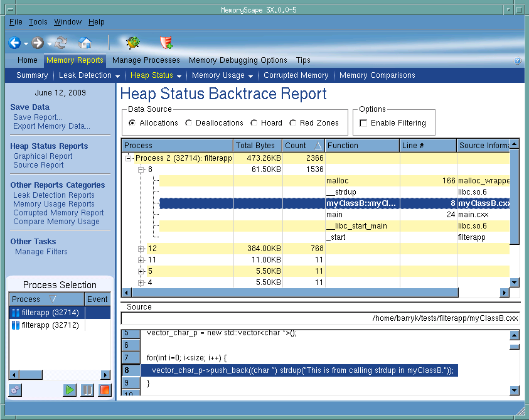Image resolution: width=529 pixels, height=420 pixels.
Task: Click the Home house icon in toolbar
Action: click(85, 43)
